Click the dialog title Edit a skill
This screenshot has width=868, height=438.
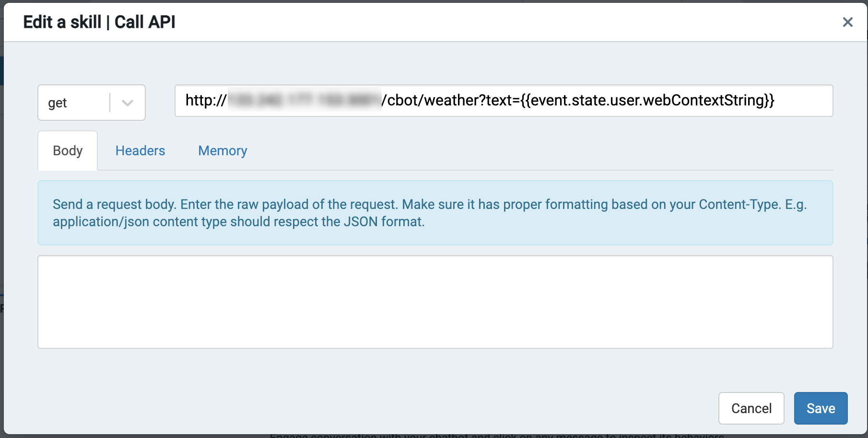point(99,22)
